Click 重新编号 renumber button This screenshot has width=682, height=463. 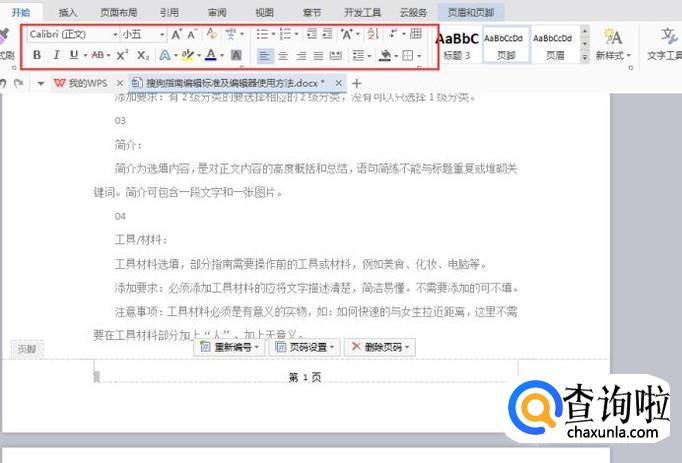point(229,347)
